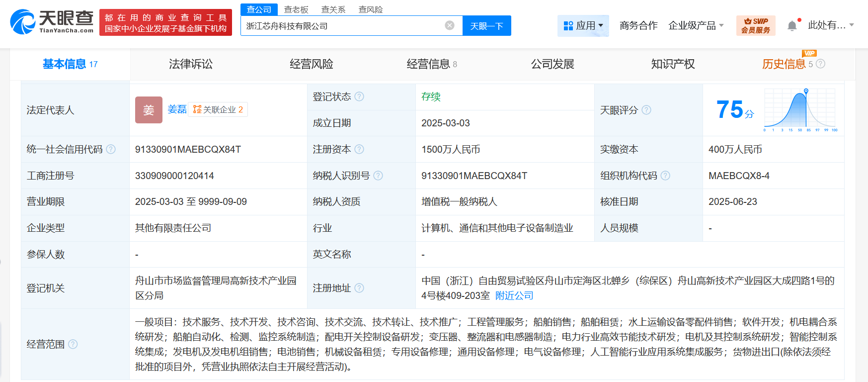868x382 pixels.
Task: Click the 天眼一下 search button
Action: [487, 26]
